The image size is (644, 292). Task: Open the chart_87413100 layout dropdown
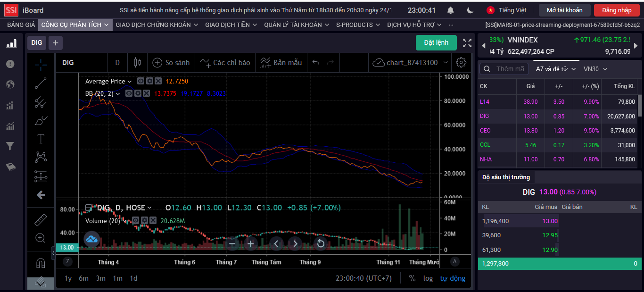coord(445,62)
